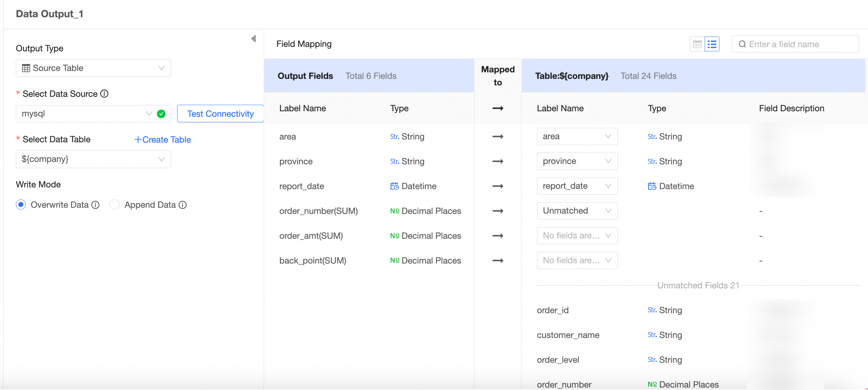Switch to list view icon

(712, 44)
